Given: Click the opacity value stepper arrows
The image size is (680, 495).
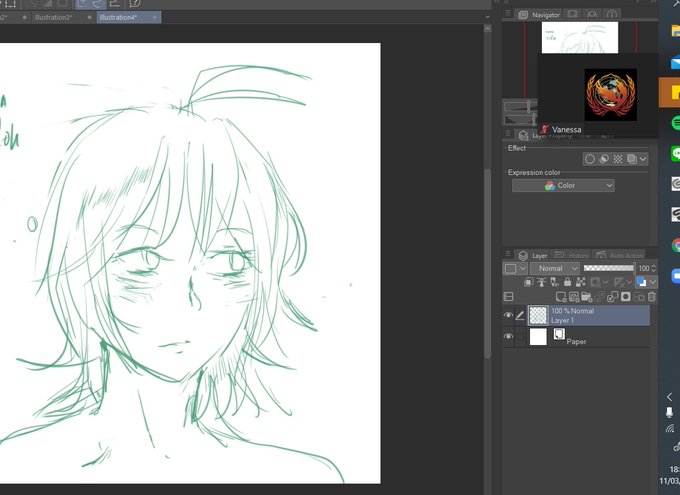Looking at the screenshot, I should point(654,269).
